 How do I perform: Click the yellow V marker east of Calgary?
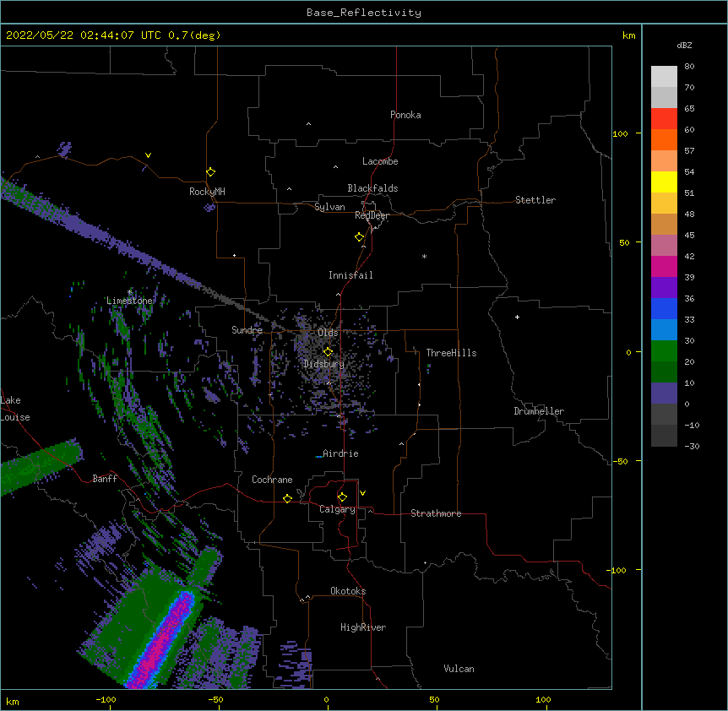click(362, 493)
